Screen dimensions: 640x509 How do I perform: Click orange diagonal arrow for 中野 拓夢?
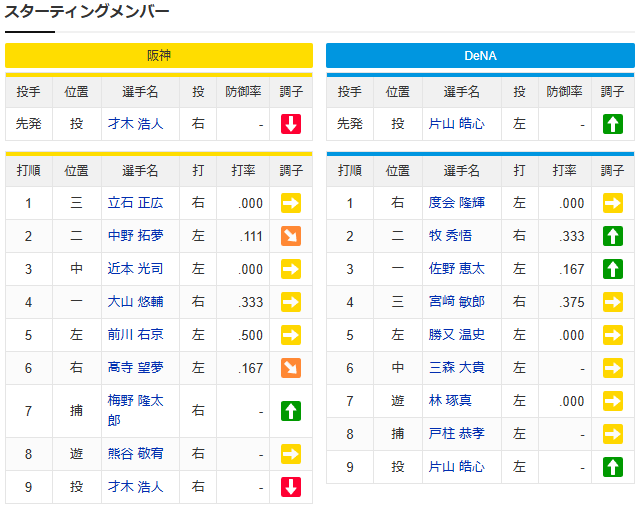[291, 236]
